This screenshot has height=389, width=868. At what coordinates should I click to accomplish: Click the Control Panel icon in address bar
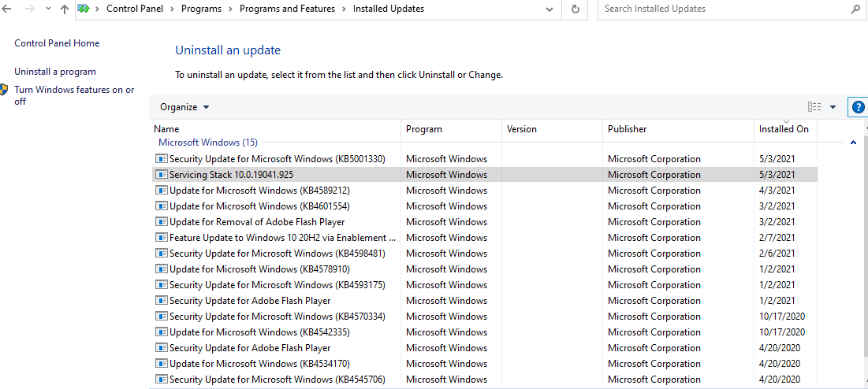coord(84,9)
